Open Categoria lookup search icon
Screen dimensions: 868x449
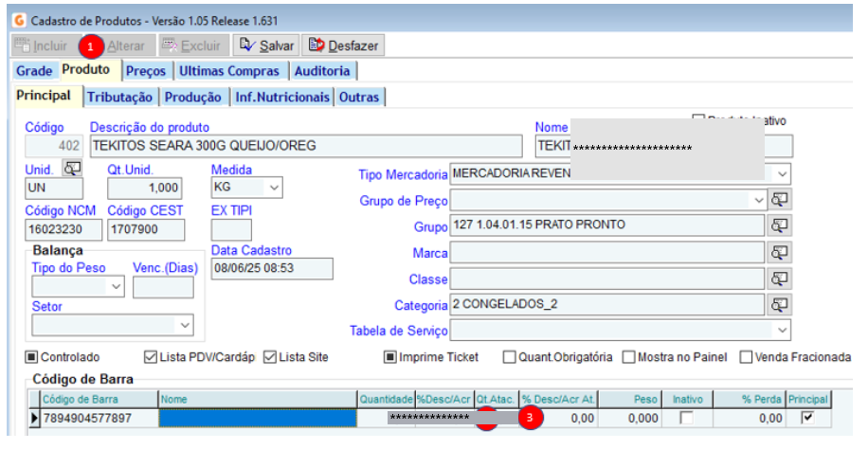780,304
